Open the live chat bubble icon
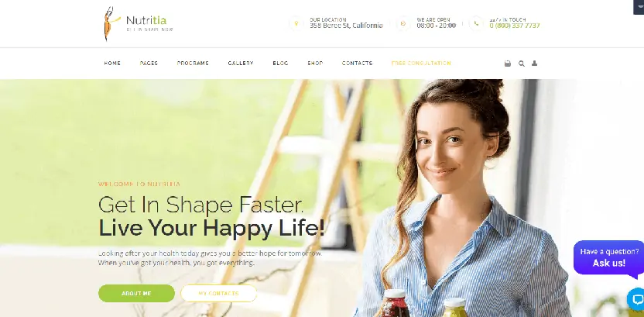Viewport: 644px width, 317px height. [x=635, y=299]
